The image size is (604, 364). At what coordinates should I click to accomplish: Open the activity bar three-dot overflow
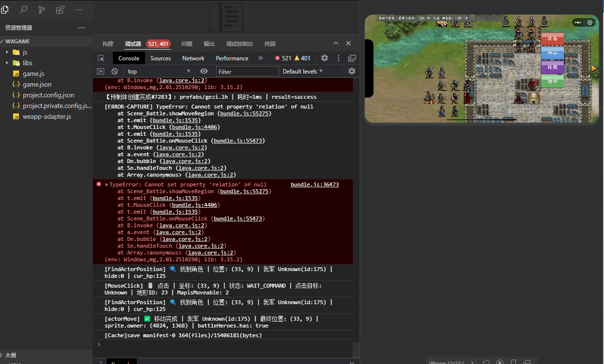click(79, 9)
